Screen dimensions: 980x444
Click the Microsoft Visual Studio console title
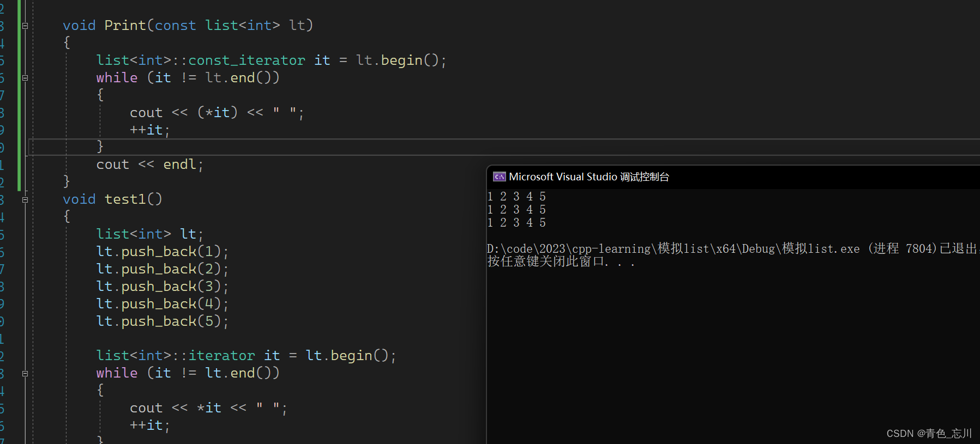589,177
